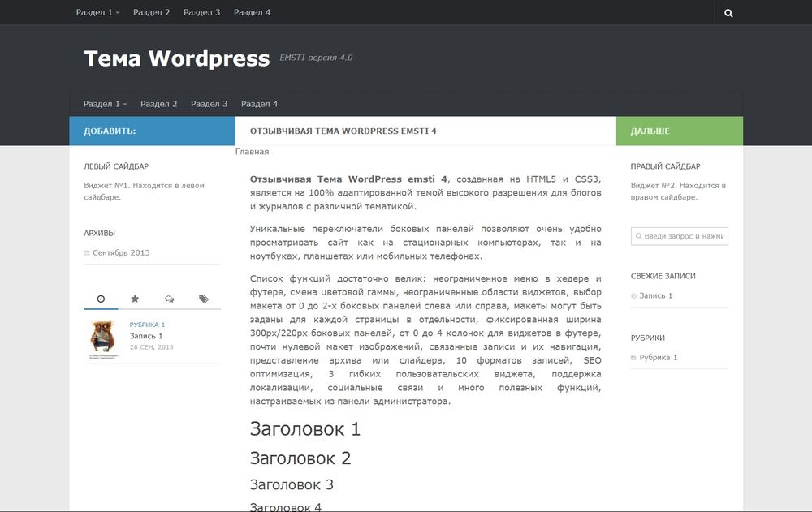The image size is (812, 512).
Task: Open the tags tab icon
Action: pos(203,299)
